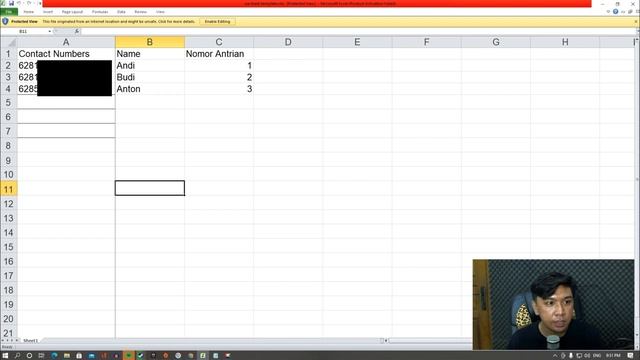The image size is (640, 360).
Task: Switch to the Review ribbon tab
Action: 140,12
